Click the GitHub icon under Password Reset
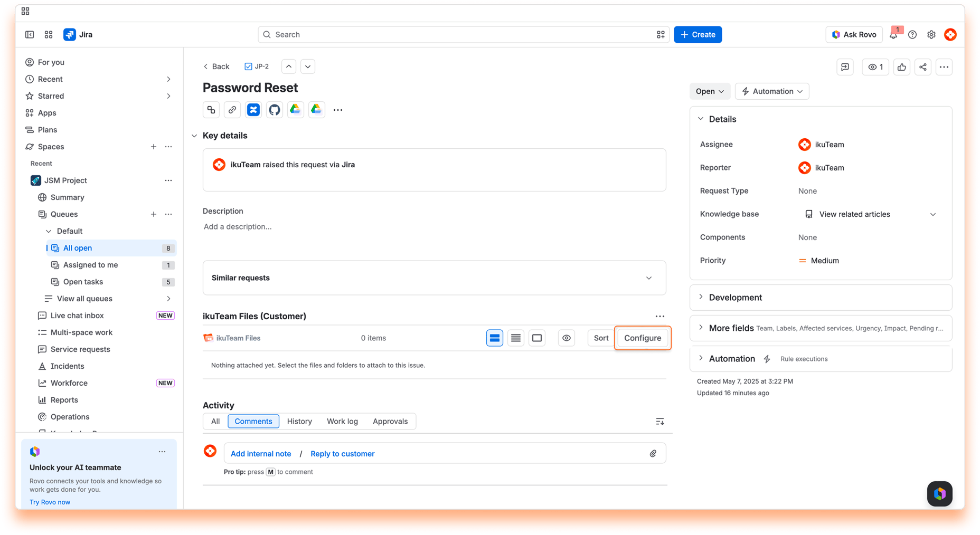980x535 pixels. coord(274,110)
